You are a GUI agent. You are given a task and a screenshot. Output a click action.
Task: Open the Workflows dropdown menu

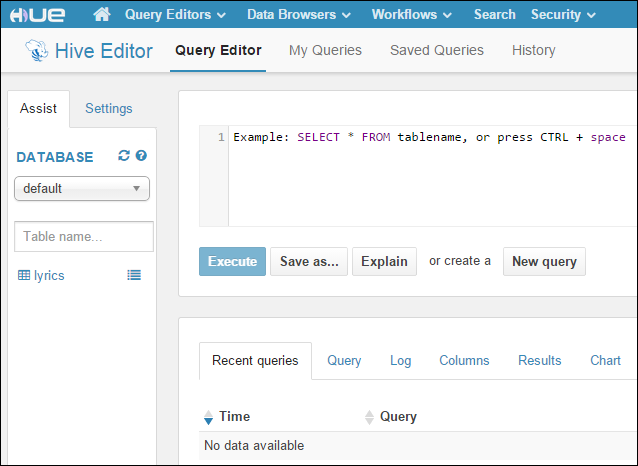click(x=411, y=15)
